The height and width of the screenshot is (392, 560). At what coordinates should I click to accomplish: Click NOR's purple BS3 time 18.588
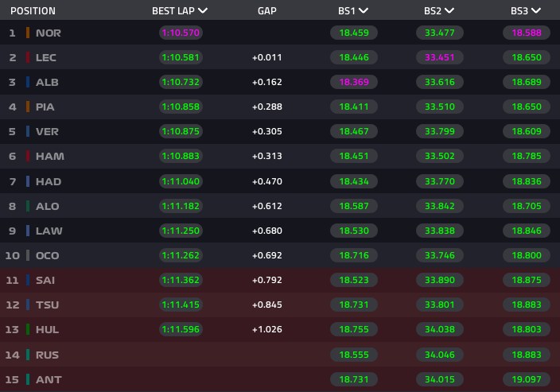tap(527, 33)
